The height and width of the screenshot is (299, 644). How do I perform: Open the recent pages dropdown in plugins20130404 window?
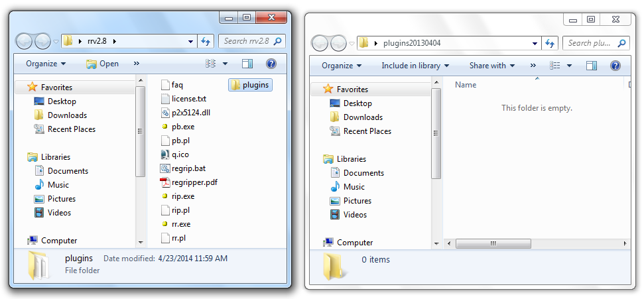pyautogui.click(x=352, y=43)
